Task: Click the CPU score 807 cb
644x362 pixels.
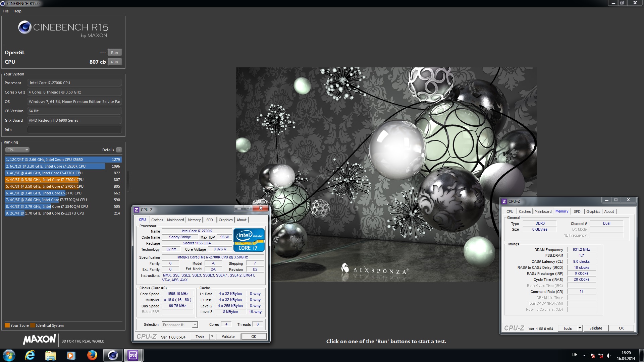Action: point(98,62)
